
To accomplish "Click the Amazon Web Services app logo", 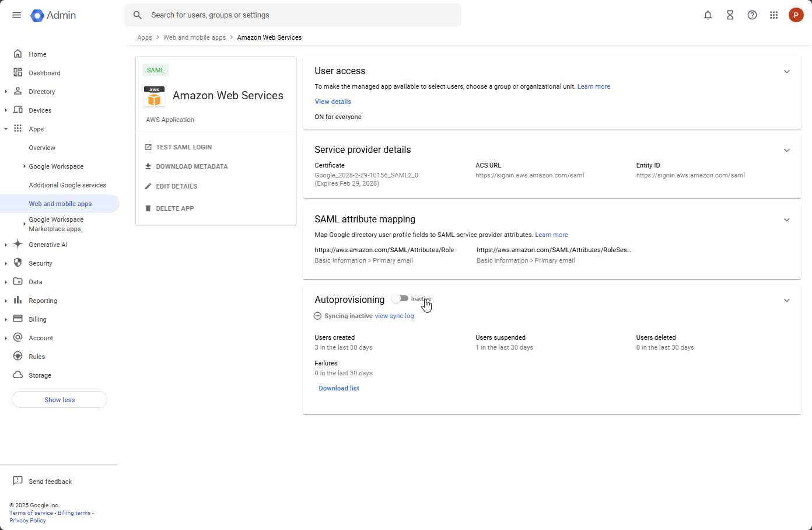I will coord(154,96).
